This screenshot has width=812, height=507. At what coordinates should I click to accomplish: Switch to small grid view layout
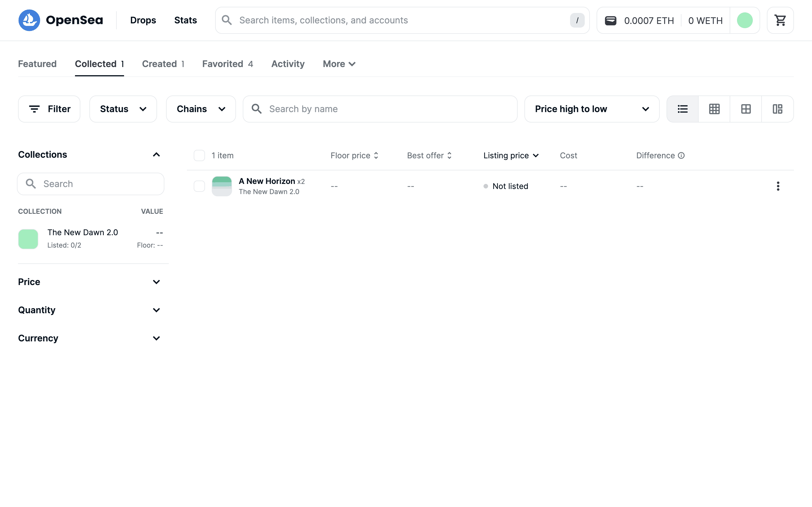click(714, 109)
